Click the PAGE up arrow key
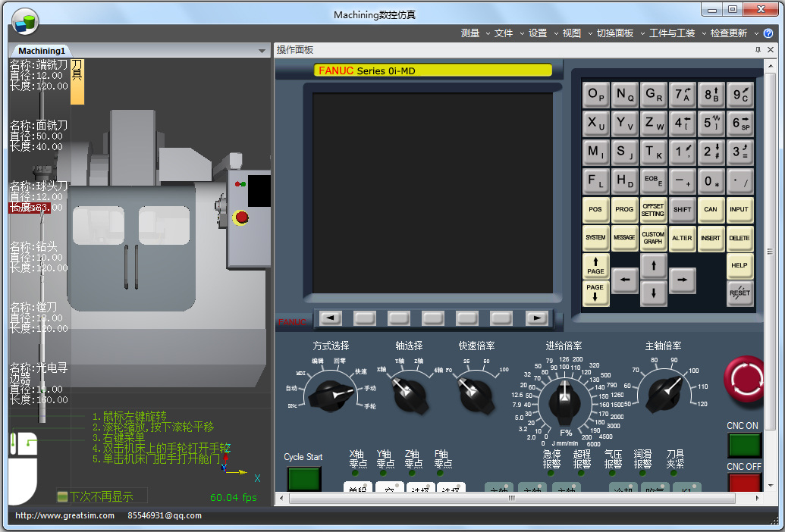 click(x=595, y=266)
